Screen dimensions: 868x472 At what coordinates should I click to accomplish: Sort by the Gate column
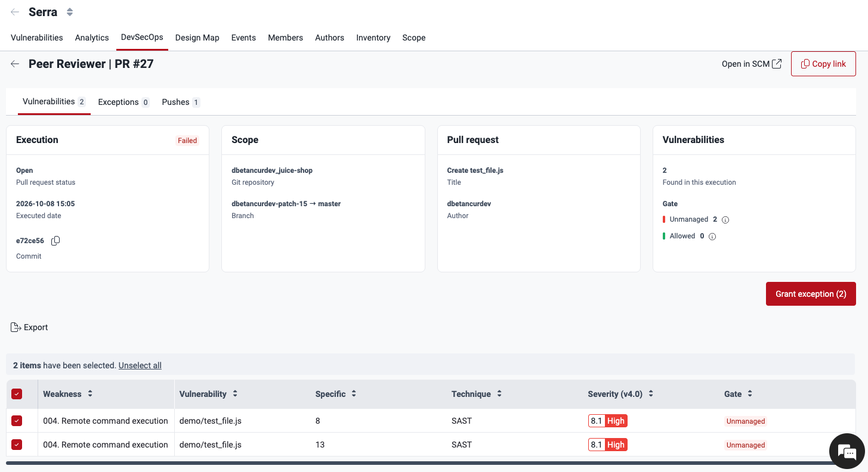click(750, 394)
